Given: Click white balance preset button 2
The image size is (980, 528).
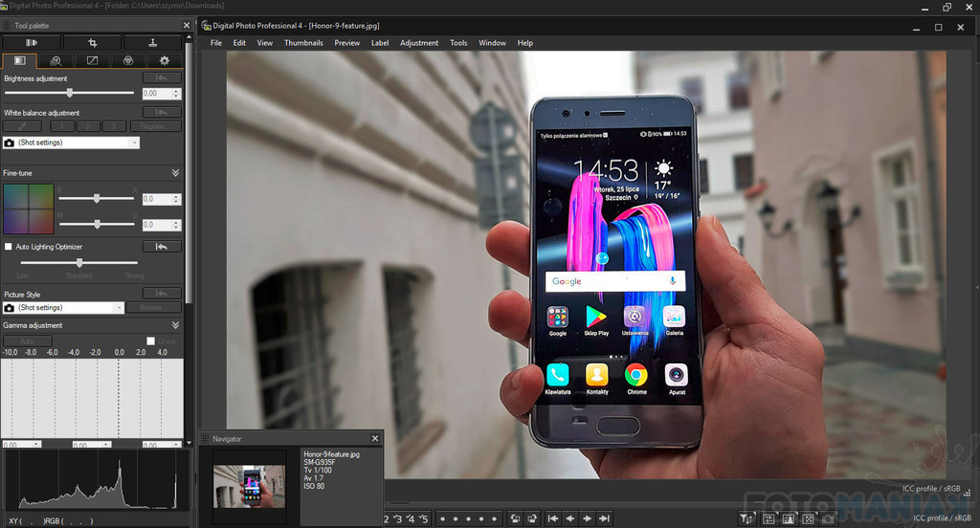Looking at the screenshot, I should 88,126.
